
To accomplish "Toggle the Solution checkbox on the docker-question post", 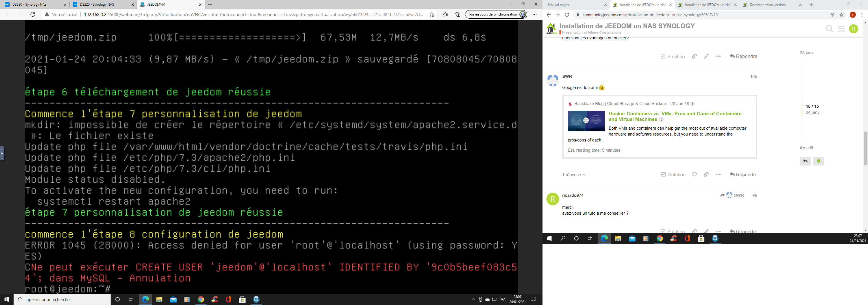I will (x=672, y=56).
